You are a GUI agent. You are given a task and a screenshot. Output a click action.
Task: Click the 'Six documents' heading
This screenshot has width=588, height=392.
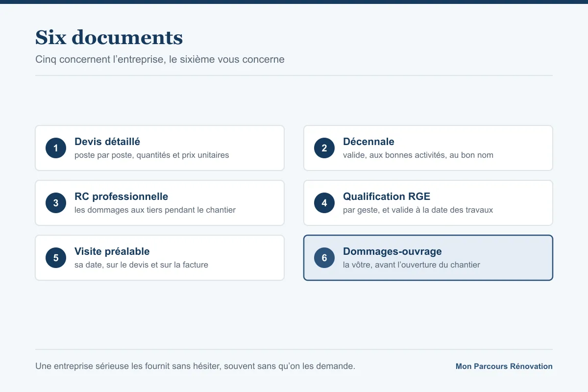109,37
